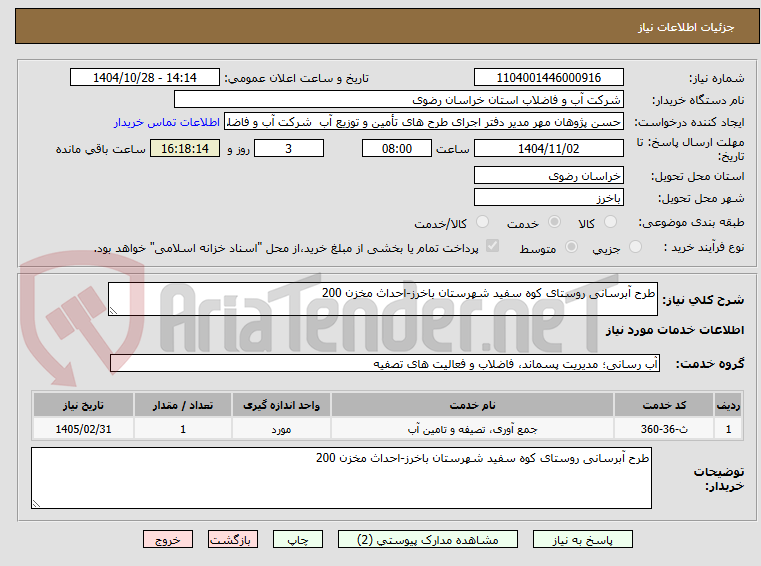Click the جزئیات اطلاعات نیاز header title

(686, 27)
